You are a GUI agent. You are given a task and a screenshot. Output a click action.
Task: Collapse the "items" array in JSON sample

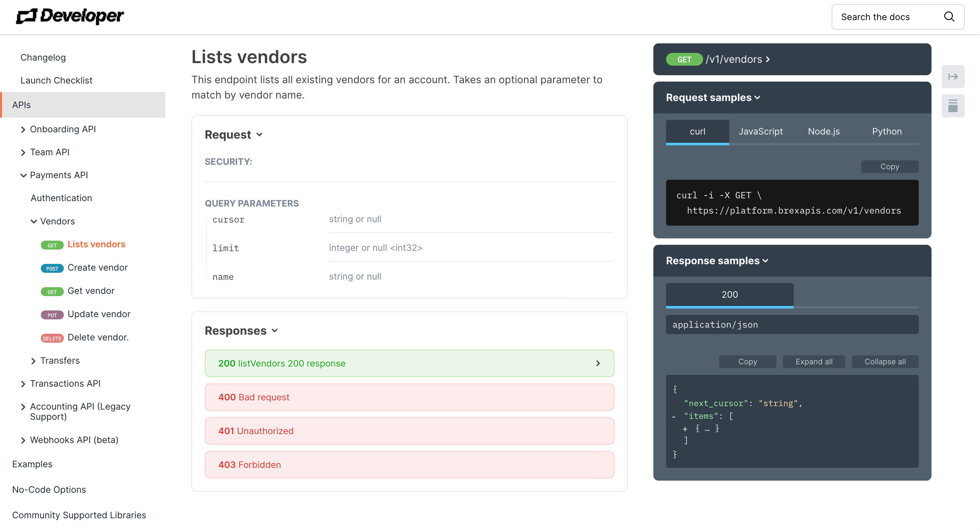674,417
